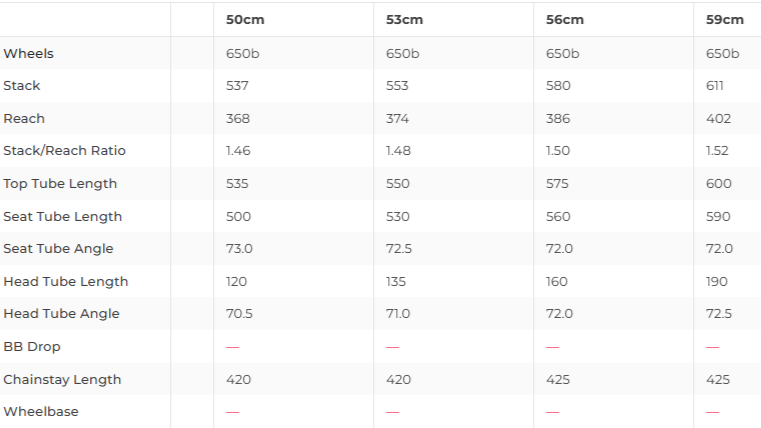Click the ratio value 1.50
This screenshot has height=428, width=761.
coord(558,151)
